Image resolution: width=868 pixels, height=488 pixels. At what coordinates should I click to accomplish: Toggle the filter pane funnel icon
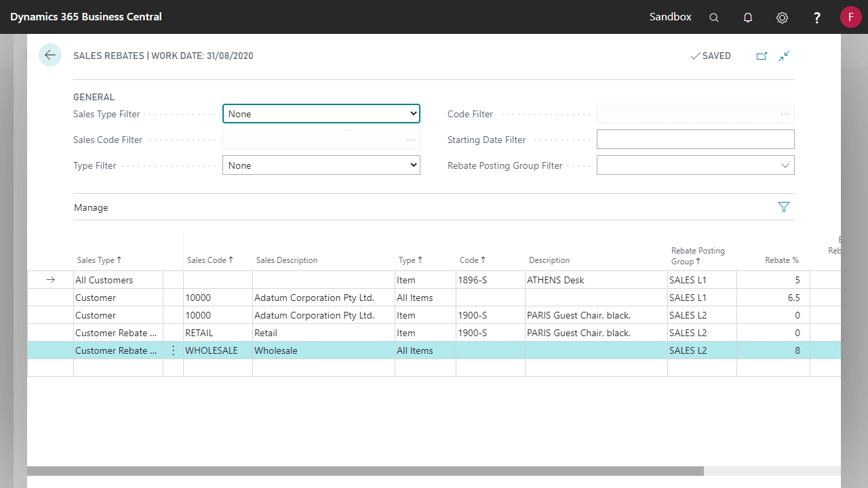coord(784,207)
